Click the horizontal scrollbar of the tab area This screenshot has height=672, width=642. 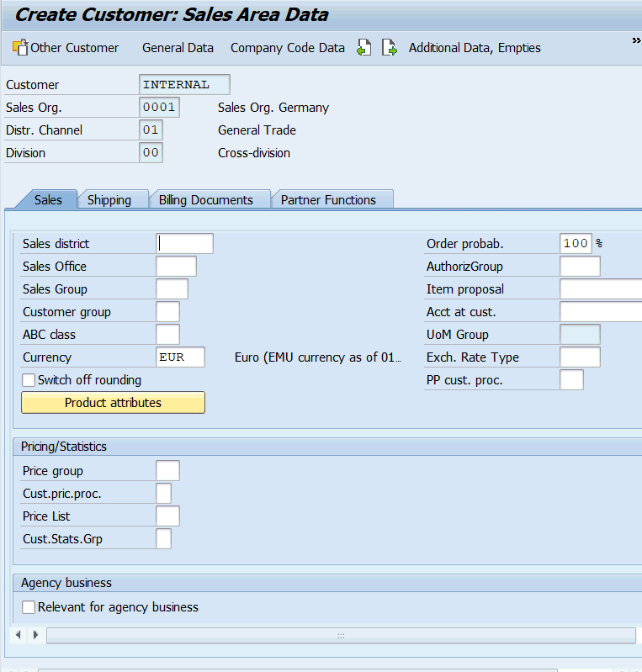(341, 636)
